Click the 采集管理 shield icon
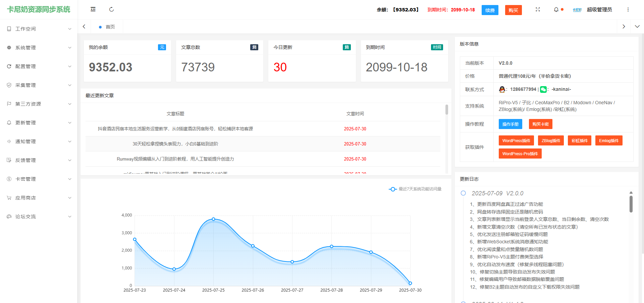644x303 pixels. 9,85
